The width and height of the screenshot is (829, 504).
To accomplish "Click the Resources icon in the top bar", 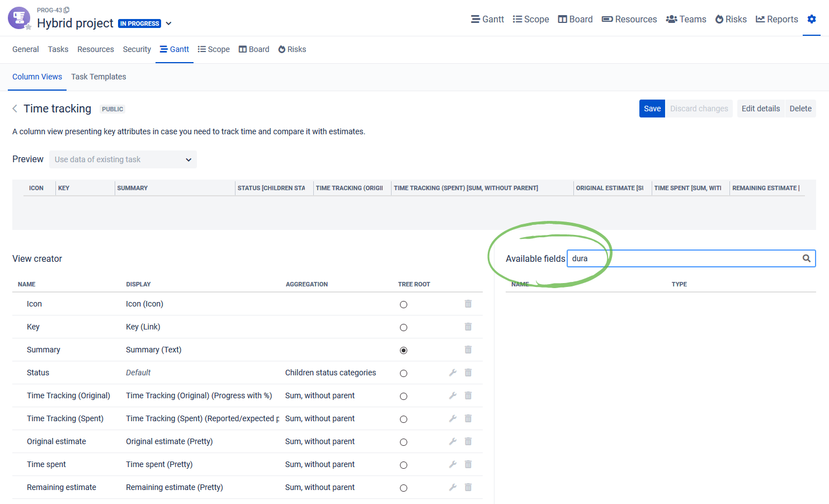I will pyautogui.click(x=629, y=19).
